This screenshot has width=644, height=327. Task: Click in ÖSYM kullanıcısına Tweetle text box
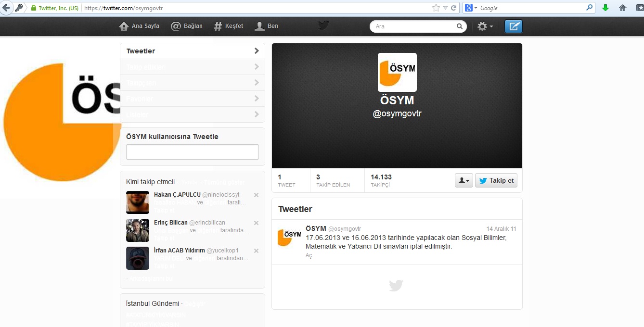193,152
